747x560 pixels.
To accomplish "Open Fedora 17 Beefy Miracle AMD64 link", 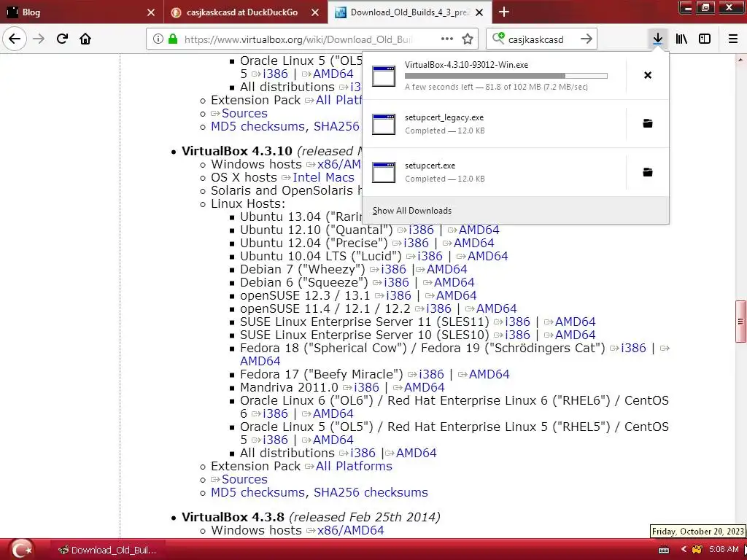I will (489, 375).
